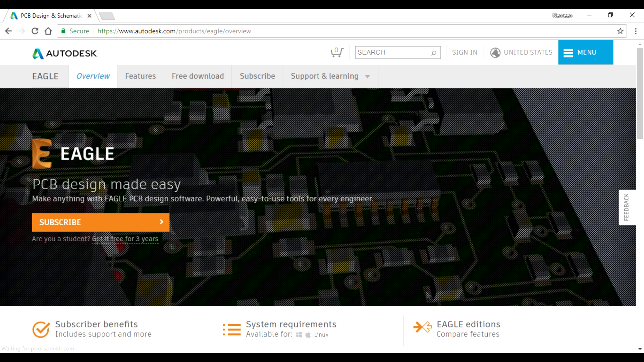
Task: Click the Nemeen profile name label
Action: click(562, 15)
